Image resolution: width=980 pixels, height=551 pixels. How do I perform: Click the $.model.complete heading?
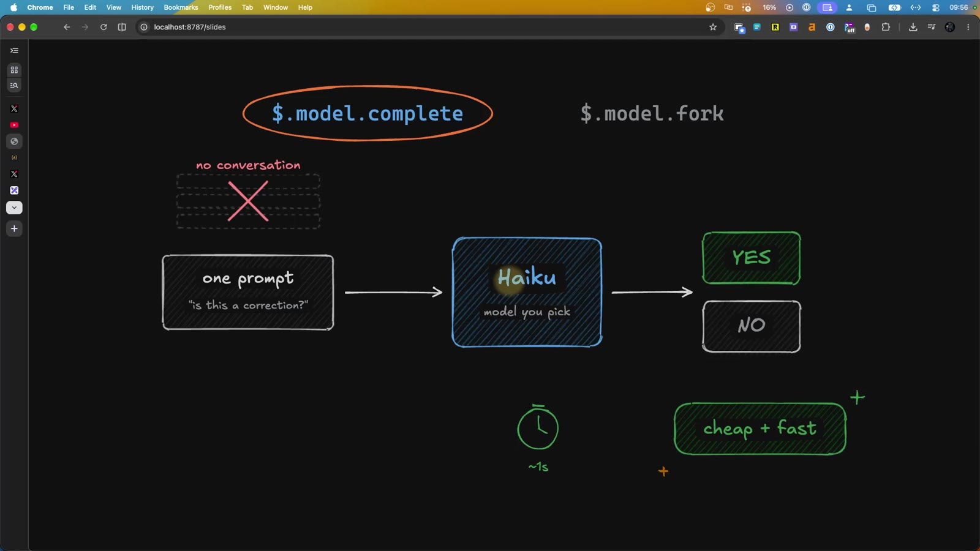point(367,113)
